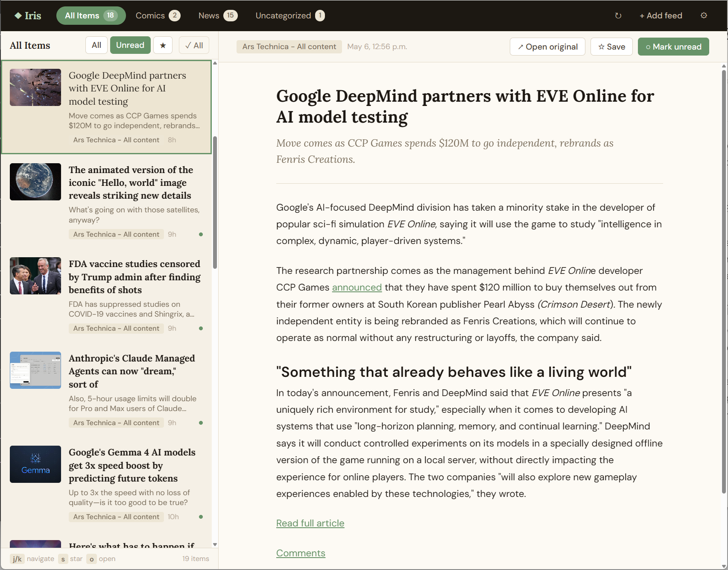This screenshot has width=728, height=570.
Task: Click Open original button
Action: tap(547, 47)
